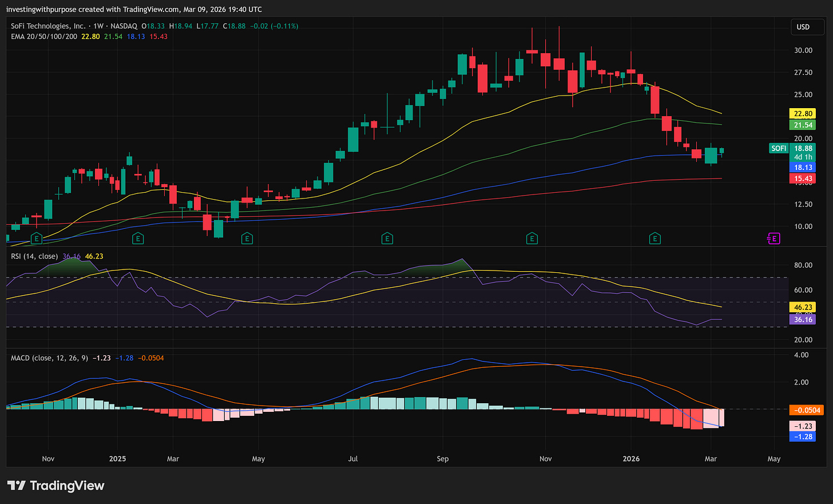Click green EMA value 21.54 in legend
The width and height of the screenshot is (833, 504).
[x=113, y=36]
